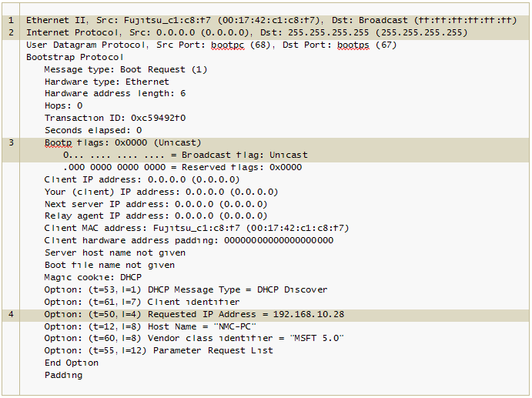Select the Ethernet II source line
This screenshot has width=532, height=398.
pos(271,20)
